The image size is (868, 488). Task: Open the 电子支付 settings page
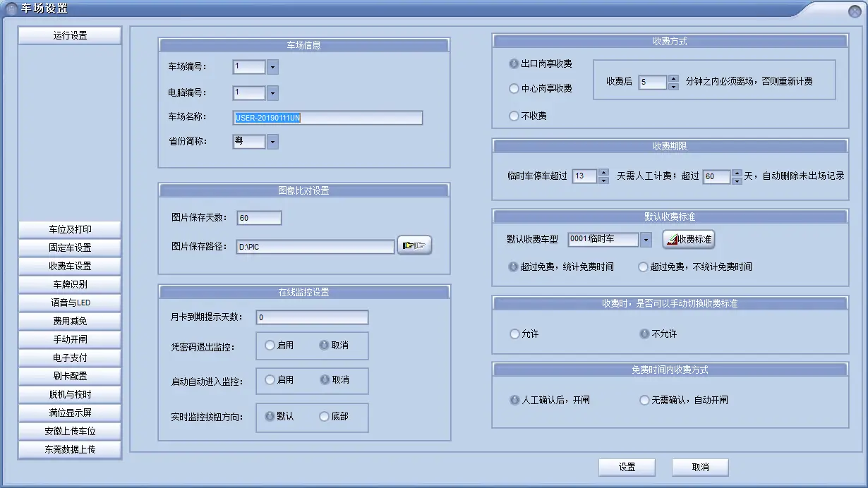[69, 358]
